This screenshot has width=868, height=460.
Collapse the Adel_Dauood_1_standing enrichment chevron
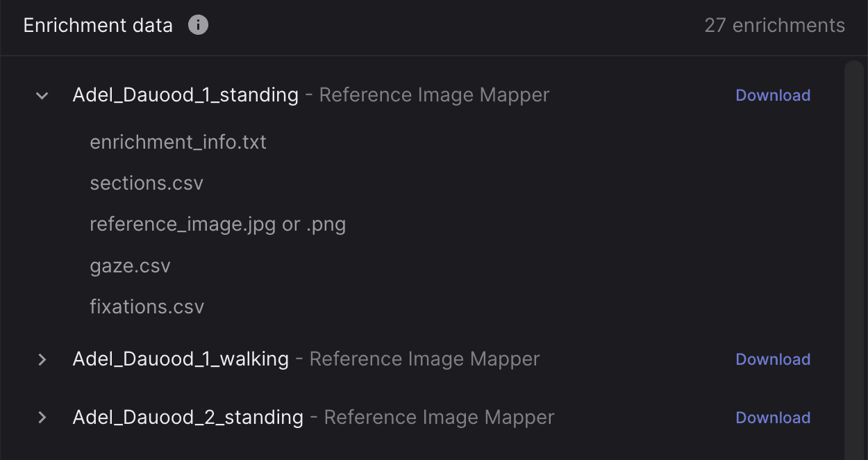pos(42,95)
